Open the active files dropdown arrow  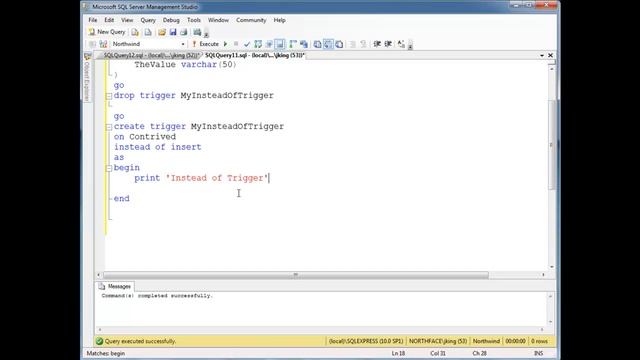pos(542,56)
